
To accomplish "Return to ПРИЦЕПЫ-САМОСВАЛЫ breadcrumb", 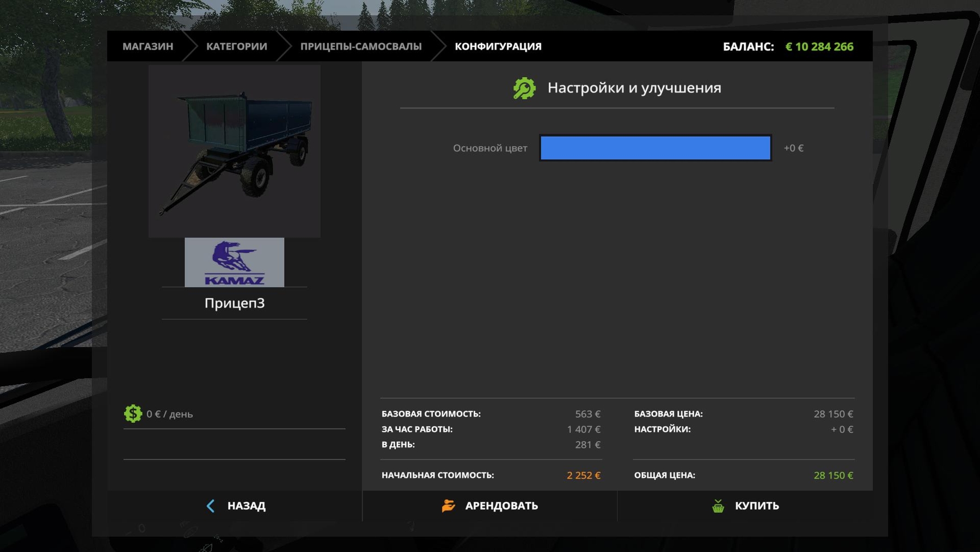I will pos(360,46).
